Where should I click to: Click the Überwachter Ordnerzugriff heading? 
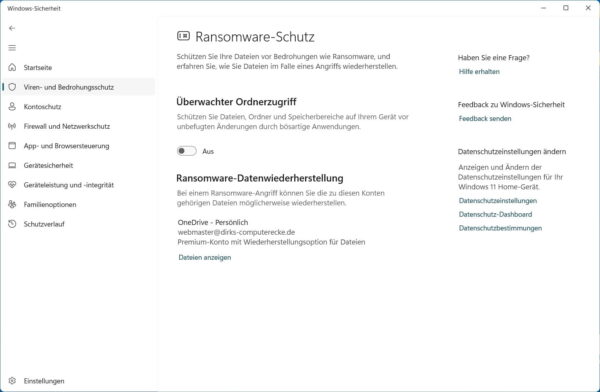[236, 102]
